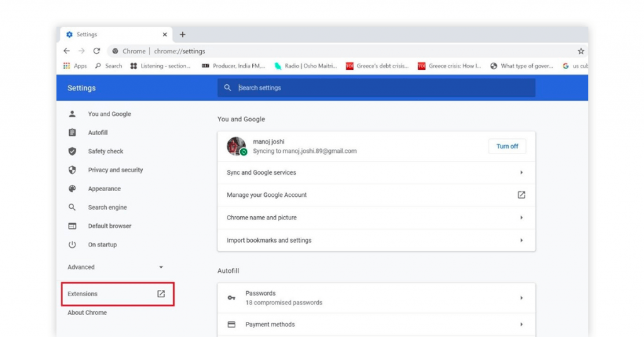Image resolution: width=644 pixels, height=337 pixels.
Task: Open Sync and Google services row
Action: point(376,172)
